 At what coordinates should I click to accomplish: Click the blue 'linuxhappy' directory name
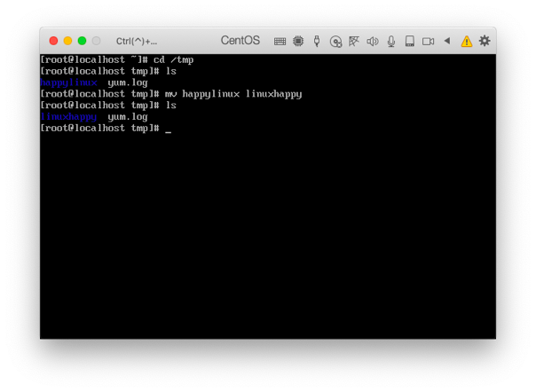point(68,117)
